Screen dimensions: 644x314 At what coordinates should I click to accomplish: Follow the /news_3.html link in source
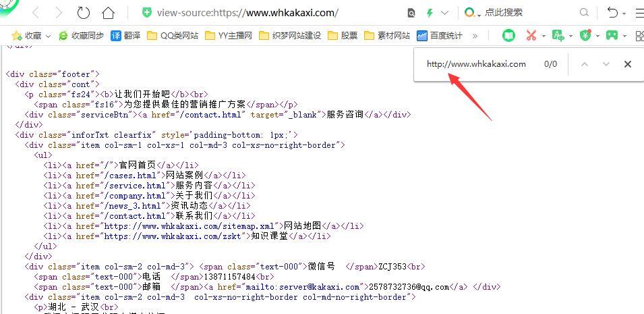(134, 206)
